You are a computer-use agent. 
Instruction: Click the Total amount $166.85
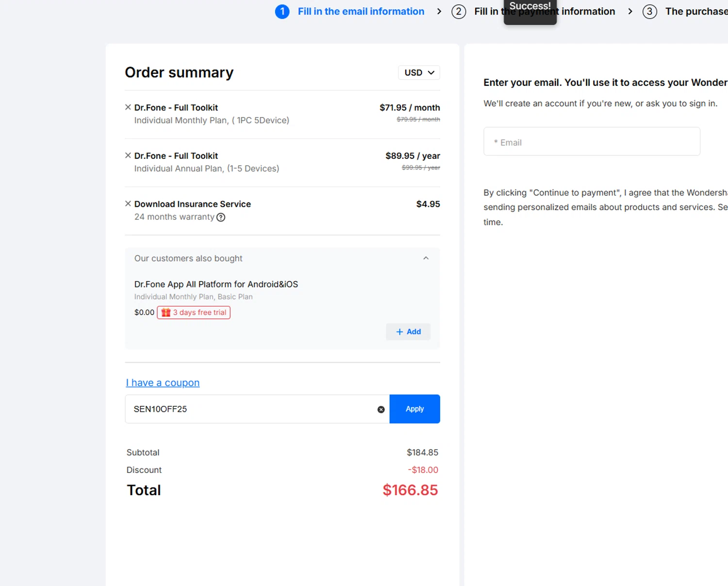[410, 490]
